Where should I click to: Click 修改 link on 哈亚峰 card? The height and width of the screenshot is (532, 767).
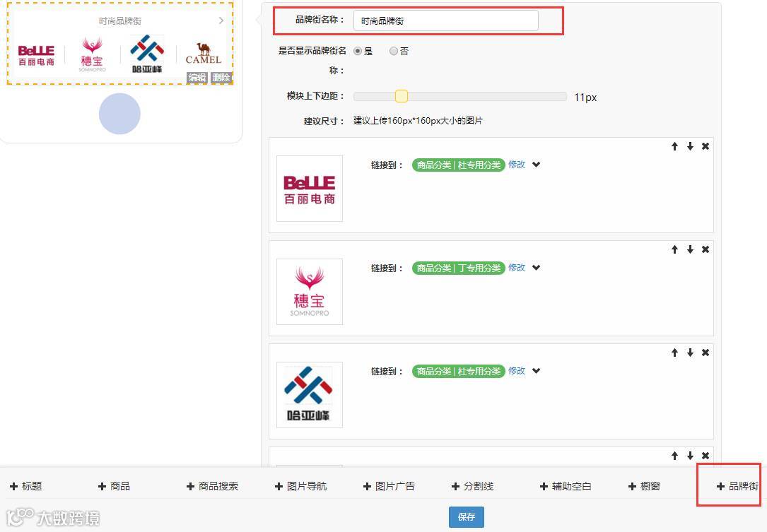click(x=517, y=371)
